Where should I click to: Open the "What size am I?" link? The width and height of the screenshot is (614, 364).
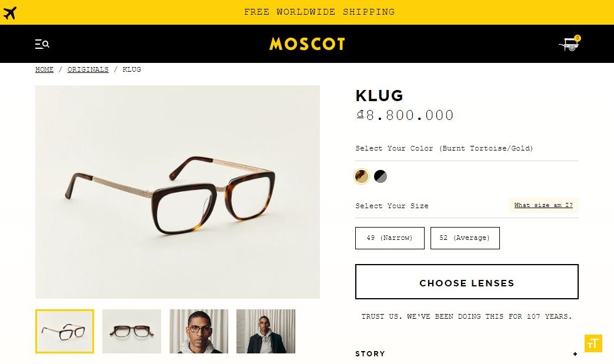pos(543,205)
